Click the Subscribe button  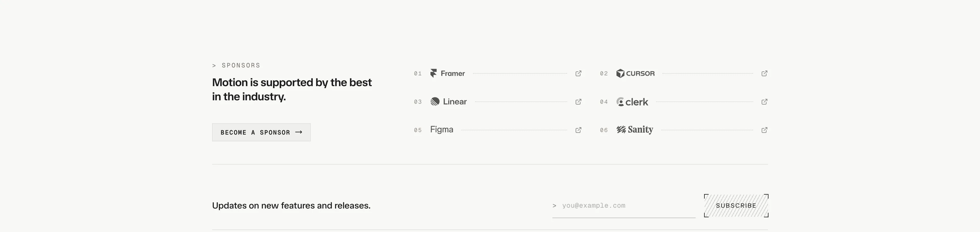coord(736,206)
